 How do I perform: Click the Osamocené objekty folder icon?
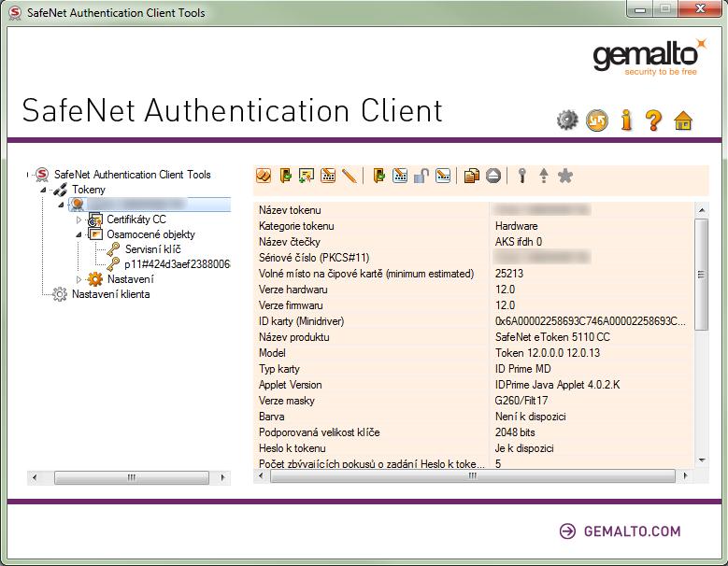(x=95, y=233)
